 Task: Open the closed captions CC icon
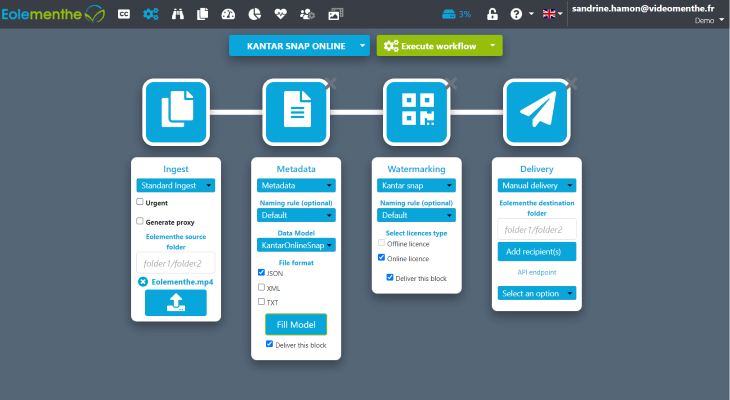pyautogui.click(x=124, y=14)
